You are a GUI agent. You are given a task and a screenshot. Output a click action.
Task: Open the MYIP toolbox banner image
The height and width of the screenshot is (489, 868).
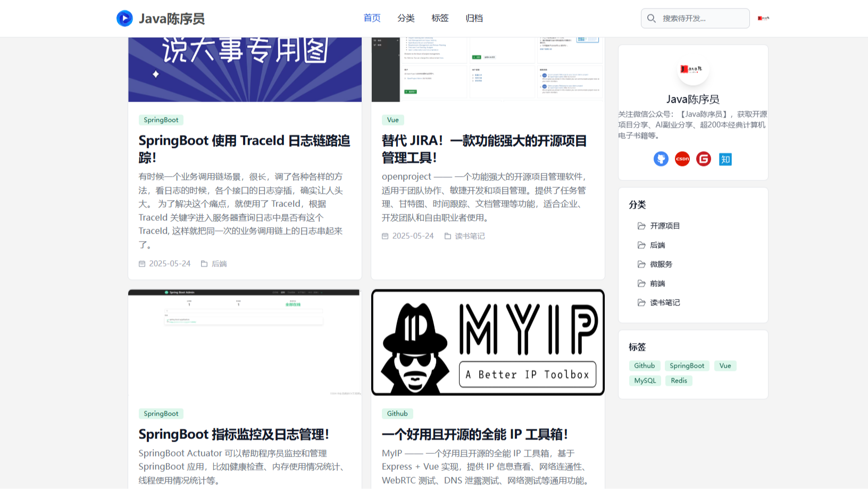(x=488, y=343)
